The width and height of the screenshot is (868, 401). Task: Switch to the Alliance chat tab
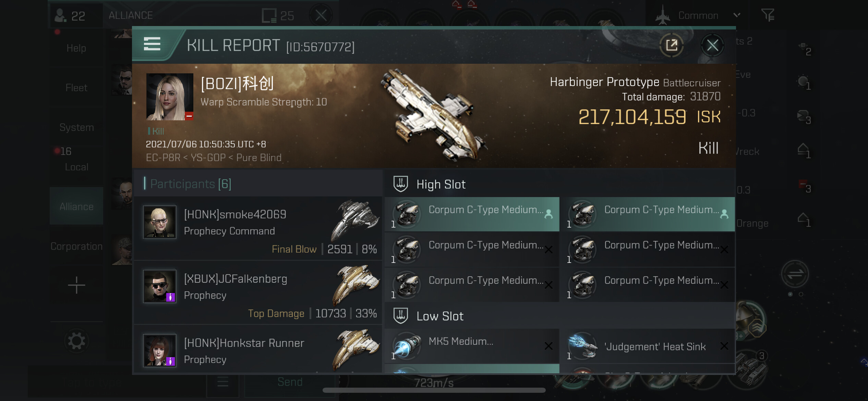[76, 206]
